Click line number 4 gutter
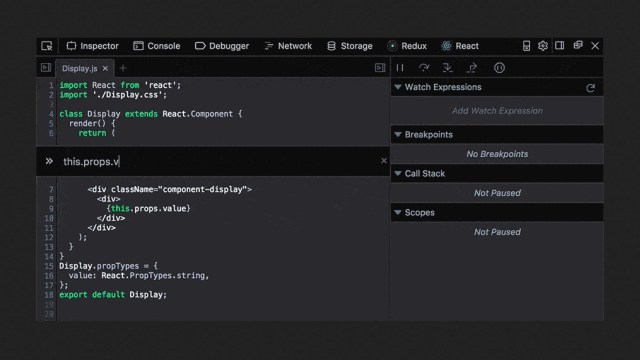 pos(51,114)
